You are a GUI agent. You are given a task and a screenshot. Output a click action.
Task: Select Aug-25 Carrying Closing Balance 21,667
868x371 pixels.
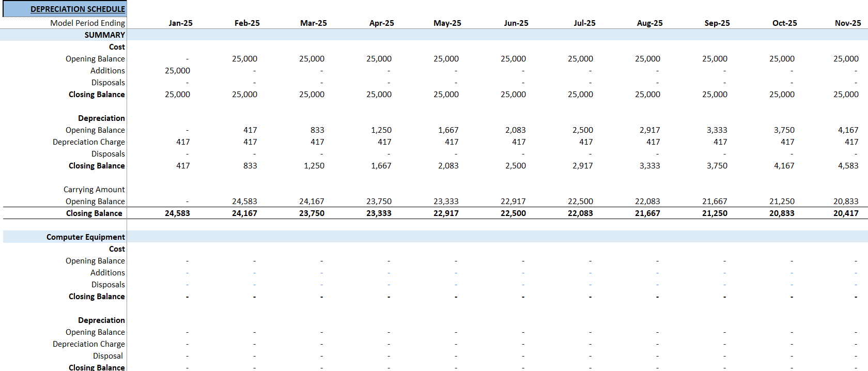click(647, 213)
